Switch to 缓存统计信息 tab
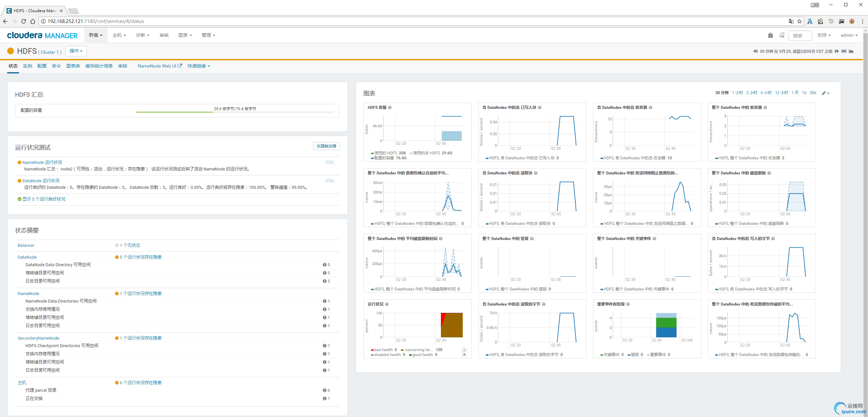 tap(99, 66)
